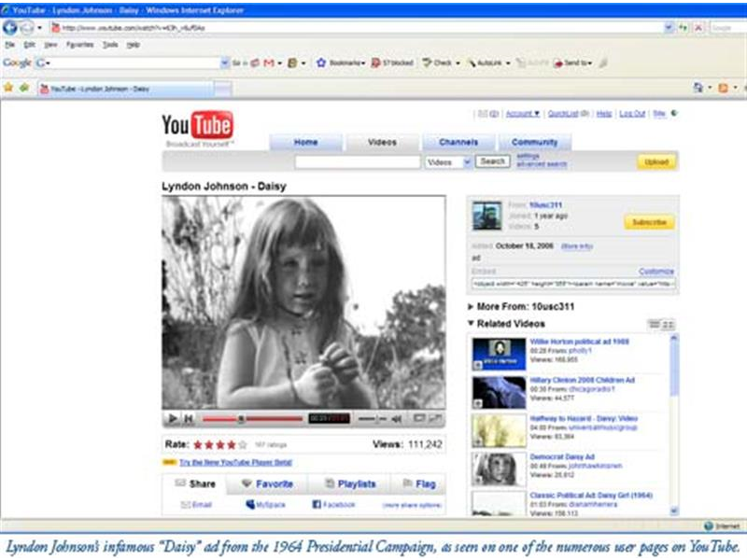
Task: Click the video progress seek bar
Action: coord(252,419)
